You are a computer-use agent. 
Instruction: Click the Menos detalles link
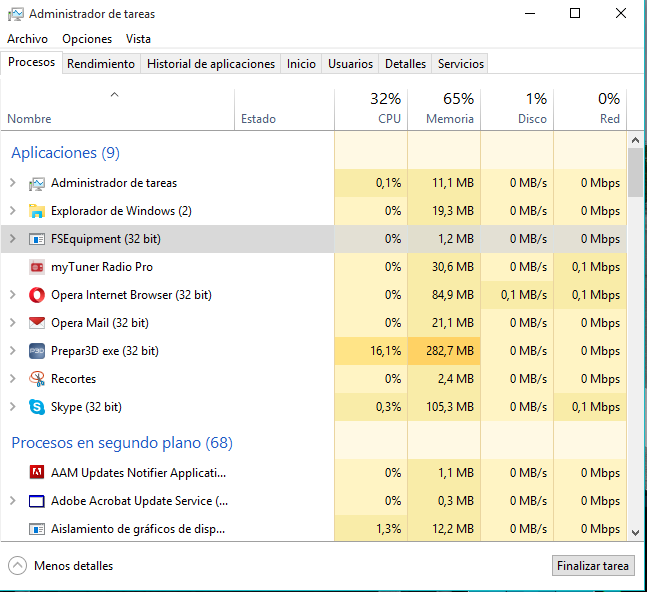pyautogui.click(x=73, y=566)
